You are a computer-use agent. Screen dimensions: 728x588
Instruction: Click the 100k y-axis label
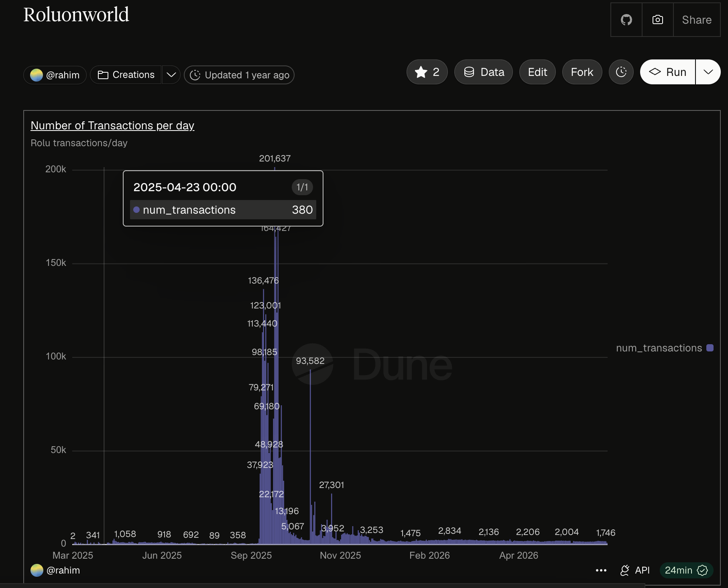[56, 356]
